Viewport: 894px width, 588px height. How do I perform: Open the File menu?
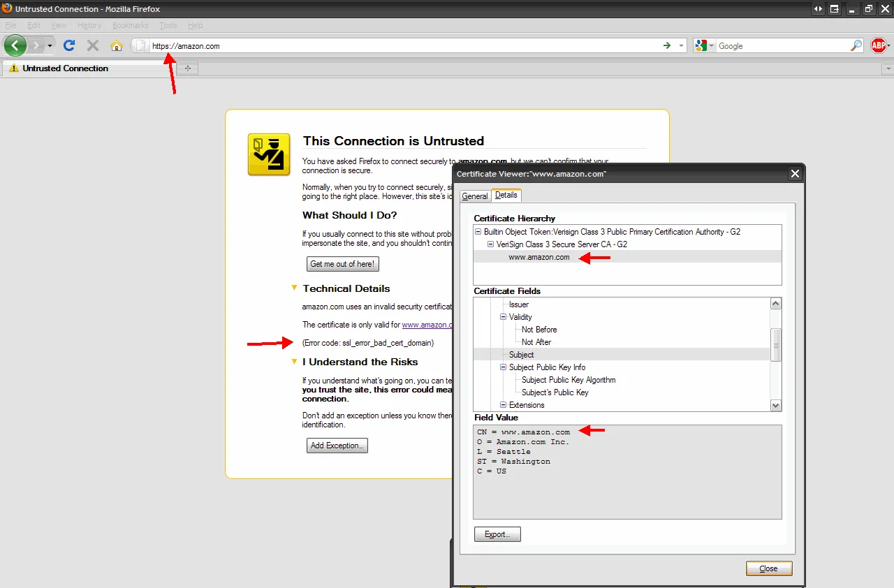click(10, 25)
